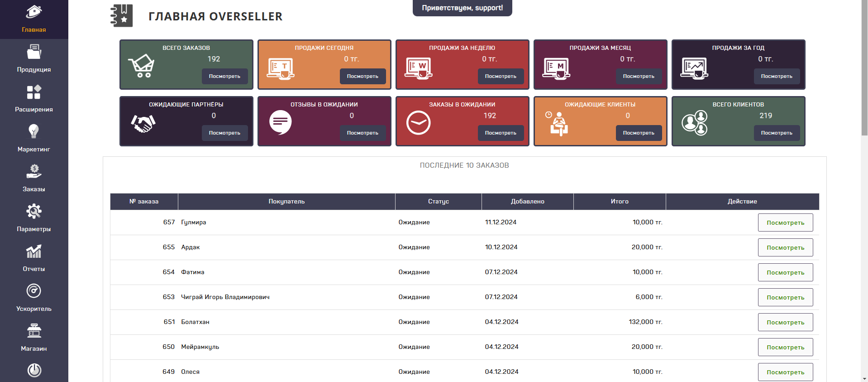Click the power icon at sidebar bottom

(x=34, y=370)
